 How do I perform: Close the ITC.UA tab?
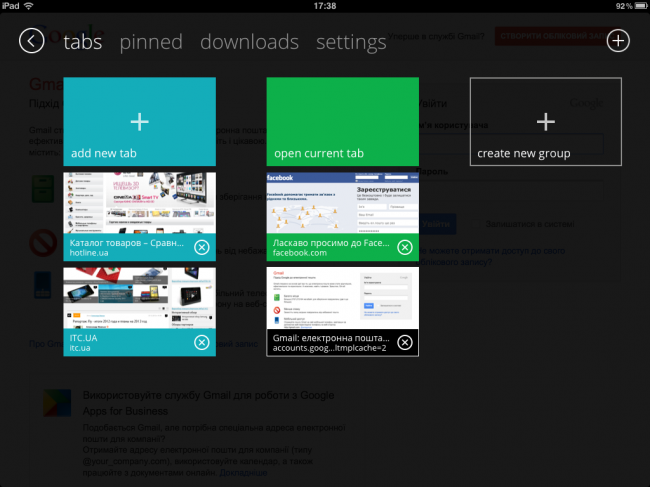click(x=202, y=342)
